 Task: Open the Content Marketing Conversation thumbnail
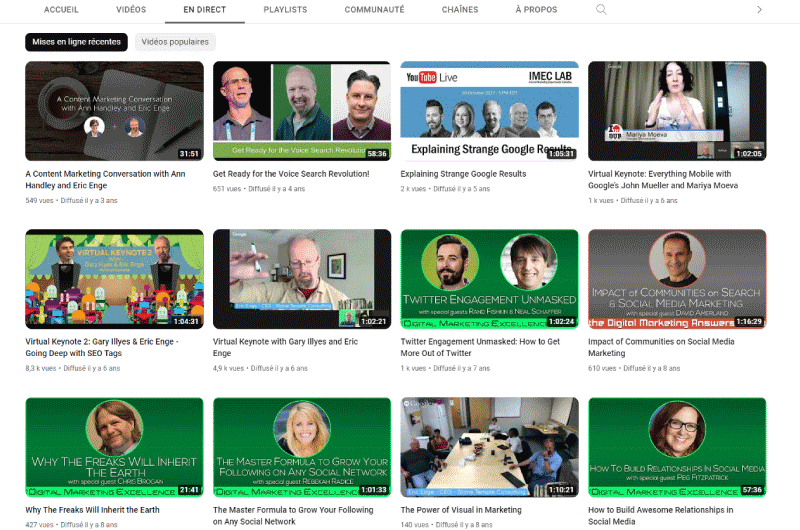[114, 111]
